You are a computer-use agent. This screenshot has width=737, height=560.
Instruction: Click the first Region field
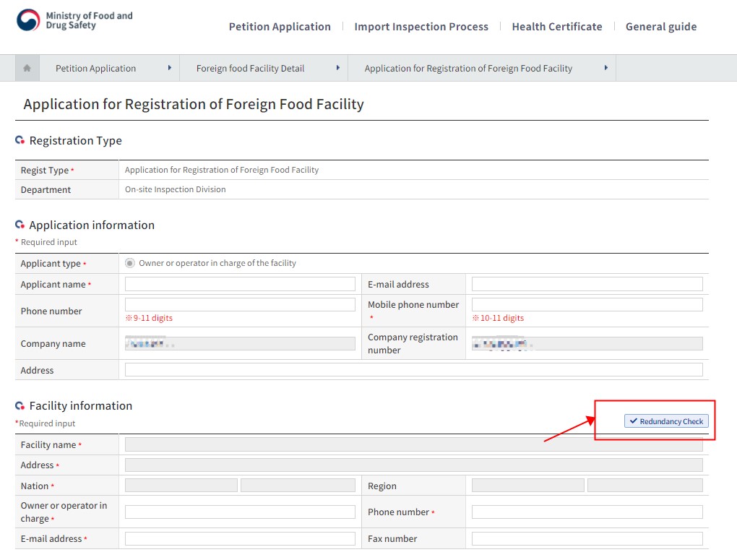(x=528, y=486)
